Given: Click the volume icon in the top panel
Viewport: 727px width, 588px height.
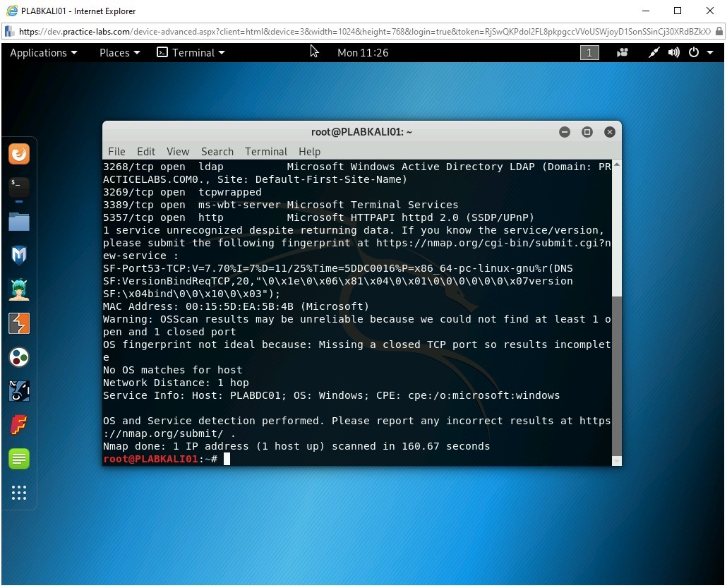Looking at the screenshot, I should point(673,52).
